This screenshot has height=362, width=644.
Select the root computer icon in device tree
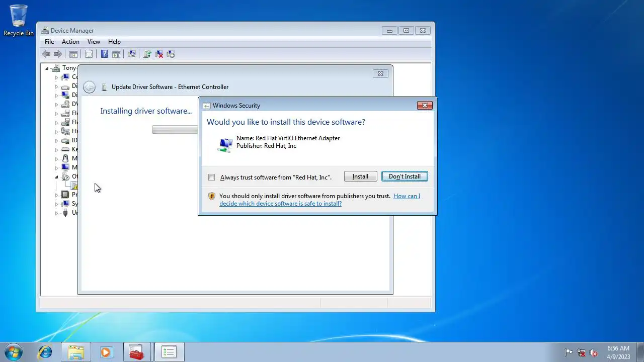(x=56, y=68)
